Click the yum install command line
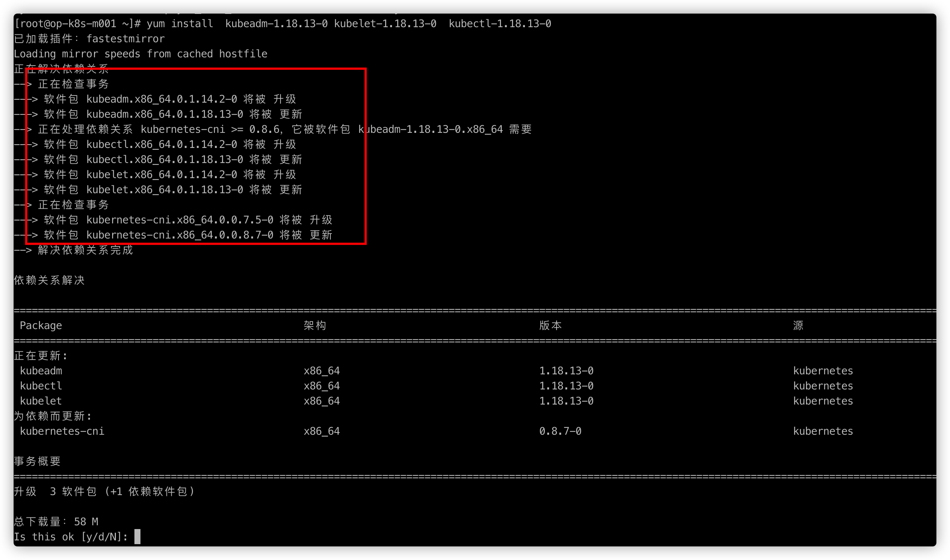950x560 pixels. point(282,24)
